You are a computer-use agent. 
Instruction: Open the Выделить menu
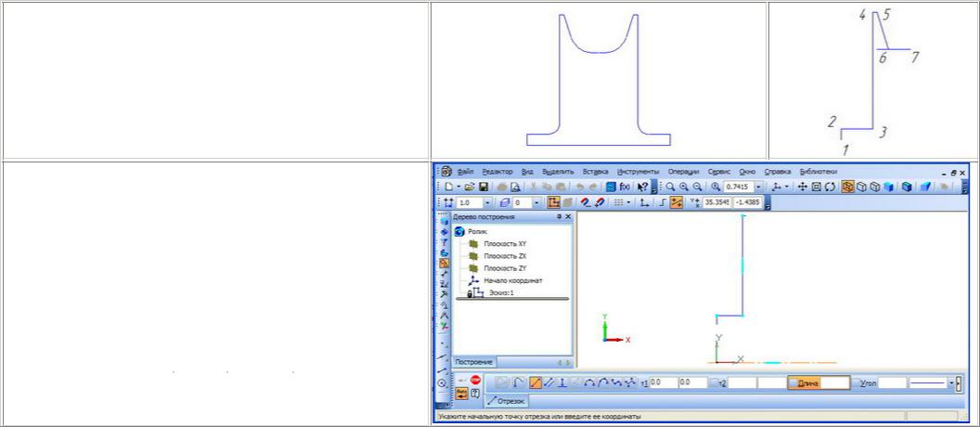pos(558,172)
